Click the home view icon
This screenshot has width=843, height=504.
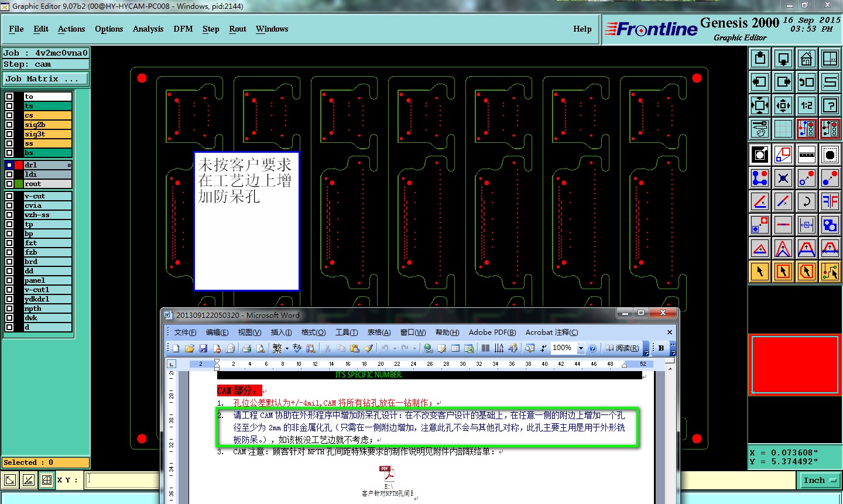tap(807, 59)
